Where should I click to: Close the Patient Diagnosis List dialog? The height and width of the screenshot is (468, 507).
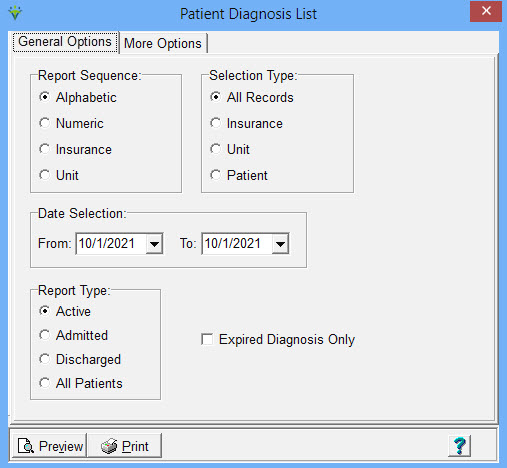(x=486, y=11)
